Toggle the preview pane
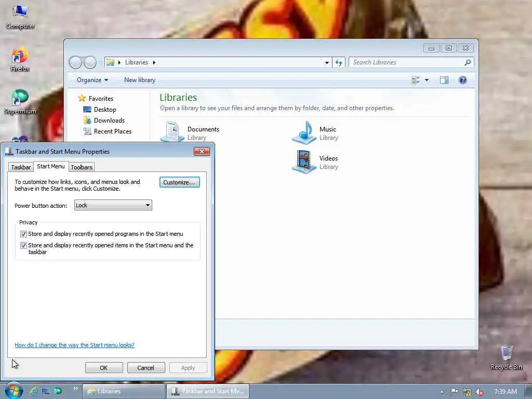The width and height of the screenshot is (532, 399). [444, 80]
